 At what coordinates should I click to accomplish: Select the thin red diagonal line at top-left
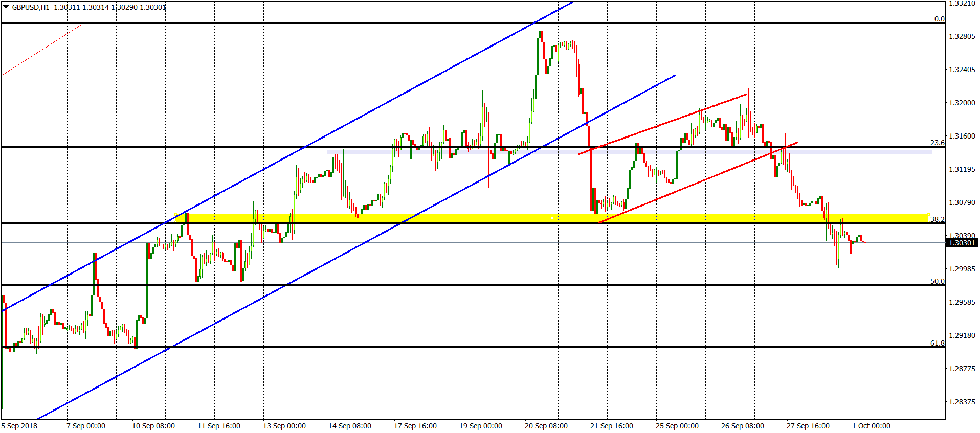click(x=42, y=50)
